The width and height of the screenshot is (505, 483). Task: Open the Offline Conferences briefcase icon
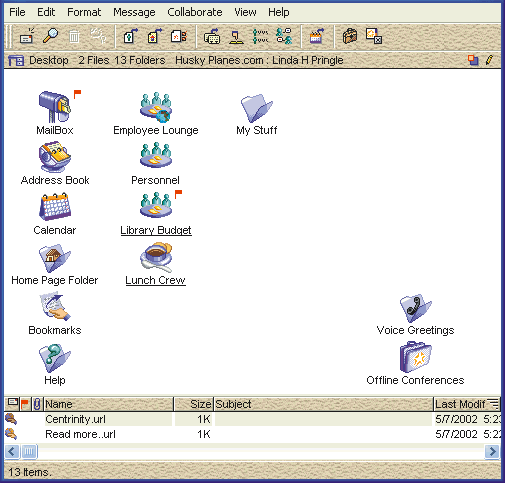click(x=416, y=357)
